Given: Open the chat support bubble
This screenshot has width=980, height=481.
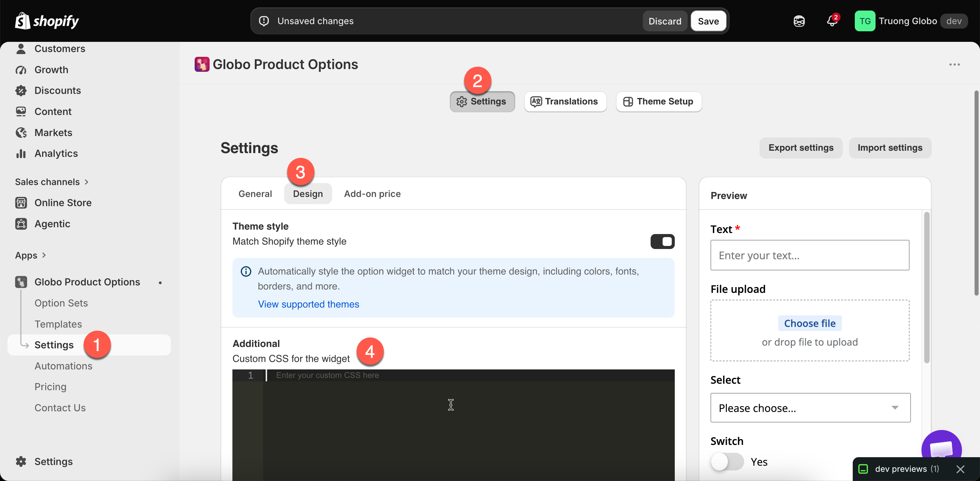Looking at the screenshot, I should (941, 445).
